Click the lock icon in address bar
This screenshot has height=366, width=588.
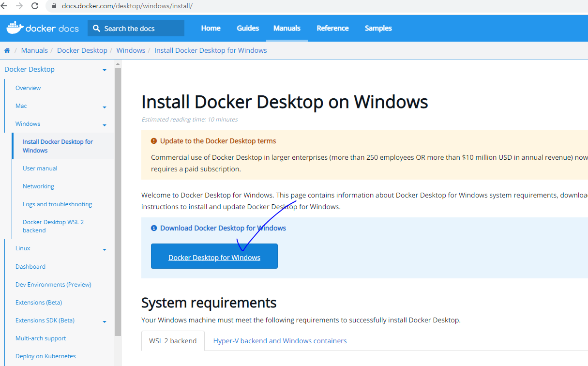(x=54, y=6)
